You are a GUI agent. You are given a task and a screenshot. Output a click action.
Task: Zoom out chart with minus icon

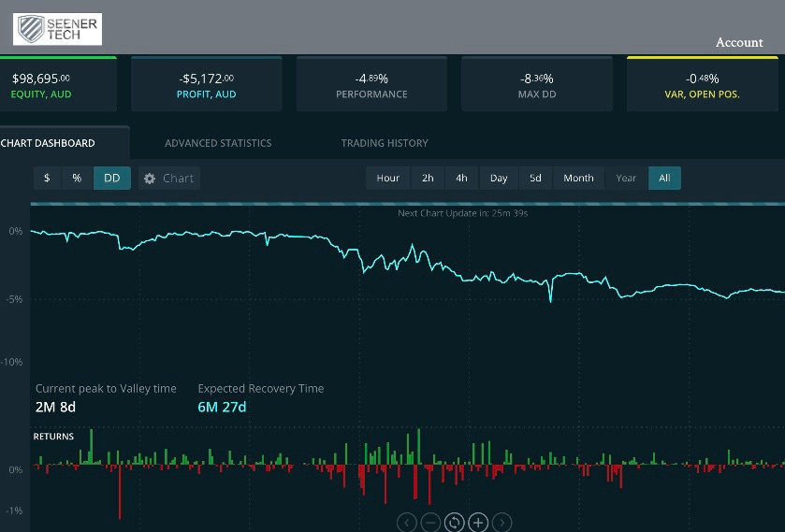(x=430, y=523)
